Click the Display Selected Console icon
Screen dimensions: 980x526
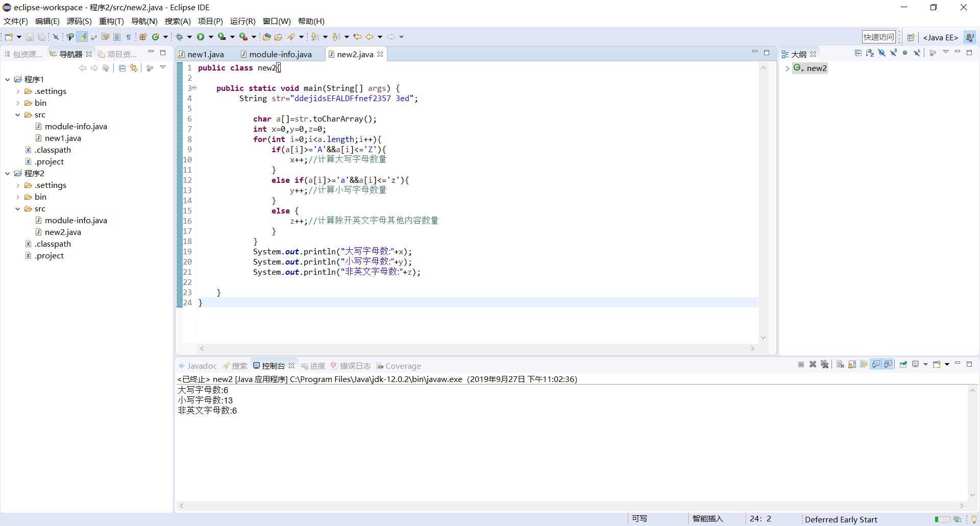[x=915, y=364]
